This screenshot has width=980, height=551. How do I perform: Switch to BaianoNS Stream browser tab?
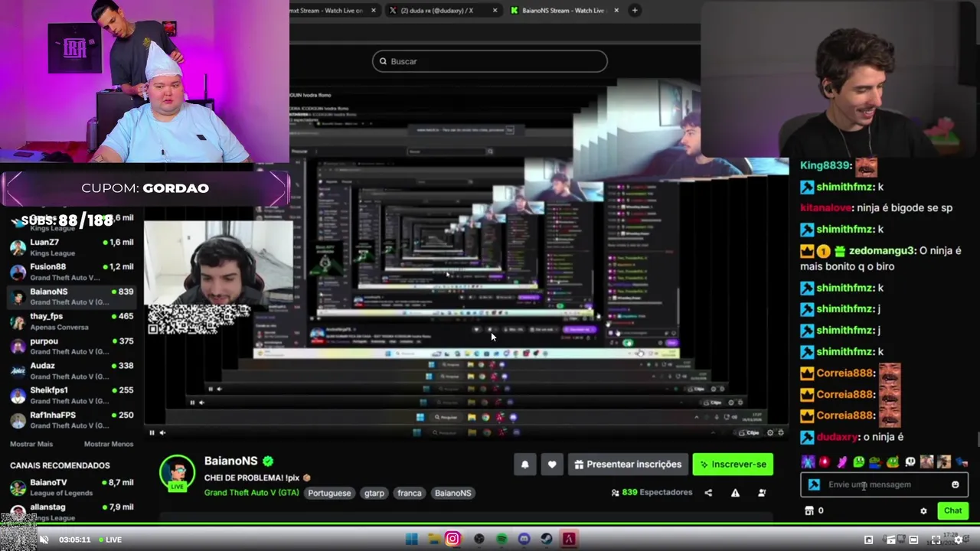tap(565, 10)
